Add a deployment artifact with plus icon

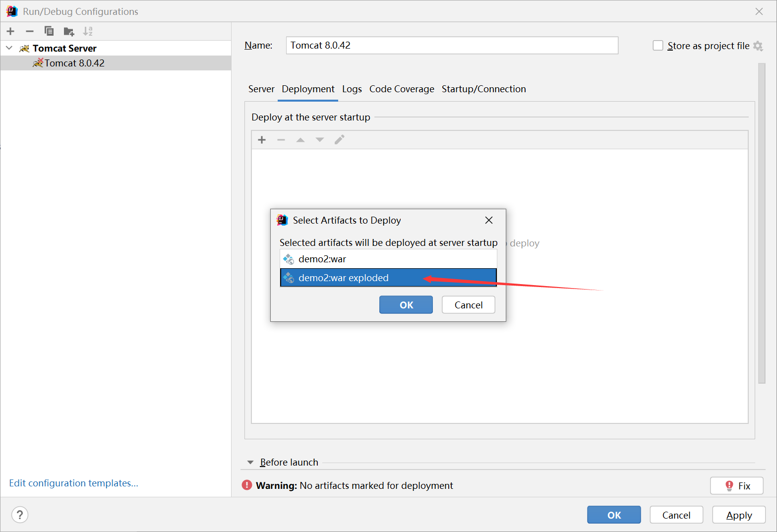pos(262,140)
